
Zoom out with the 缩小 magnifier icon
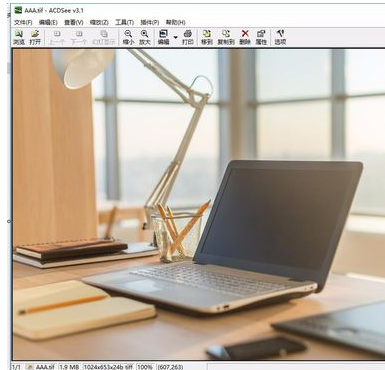(x=128, y=37)
